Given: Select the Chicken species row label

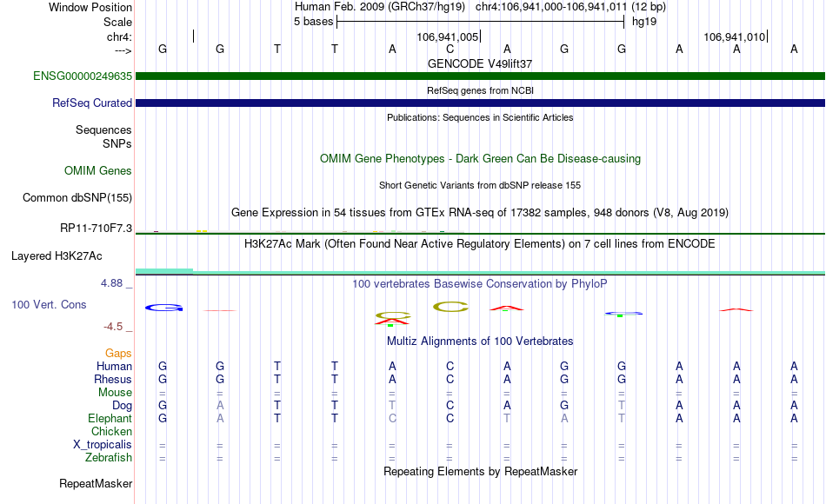Looking at the screenshot, I should [111, 431].
